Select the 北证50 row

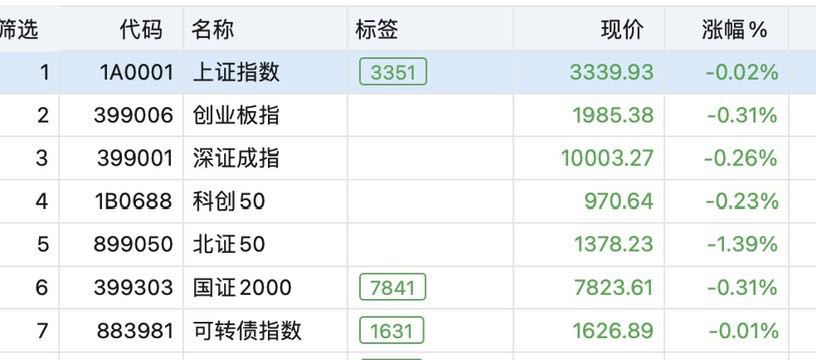pos(408,244)
